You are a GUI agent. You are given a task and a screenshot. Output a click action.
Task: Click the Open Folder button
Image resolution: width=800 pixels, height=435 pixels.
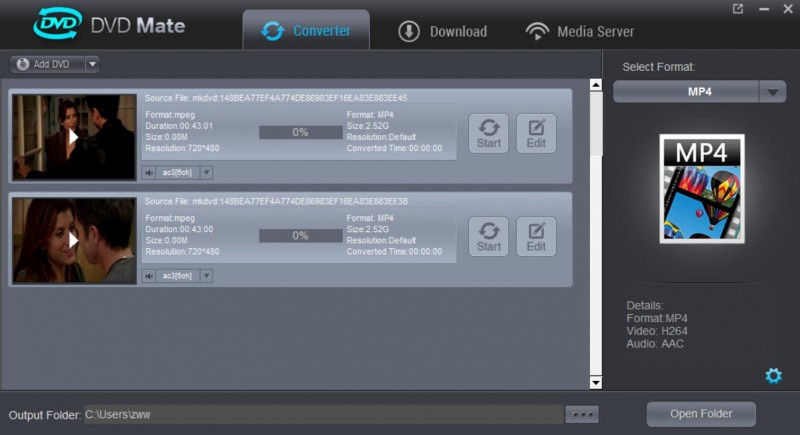[x=700, y=413]
